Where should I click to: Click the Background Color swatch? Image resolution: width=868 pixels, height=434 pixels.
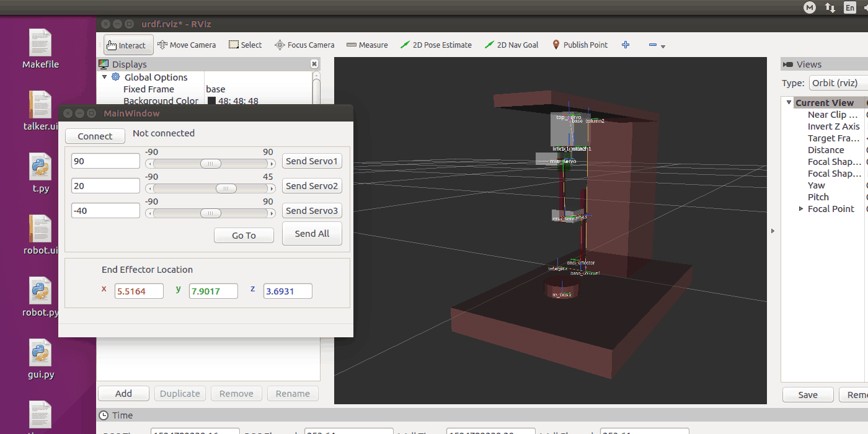pos(211,101)
